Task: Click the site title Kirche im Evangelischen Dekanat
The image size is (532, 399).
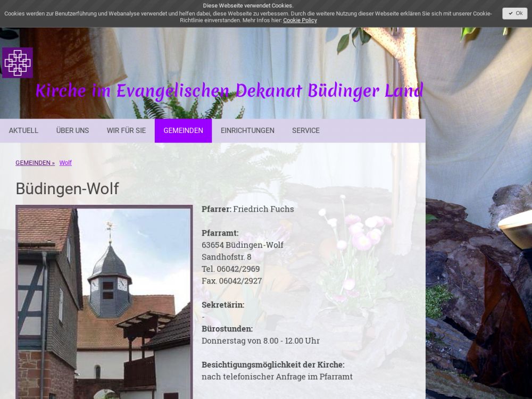Action: tap(229, 91)
